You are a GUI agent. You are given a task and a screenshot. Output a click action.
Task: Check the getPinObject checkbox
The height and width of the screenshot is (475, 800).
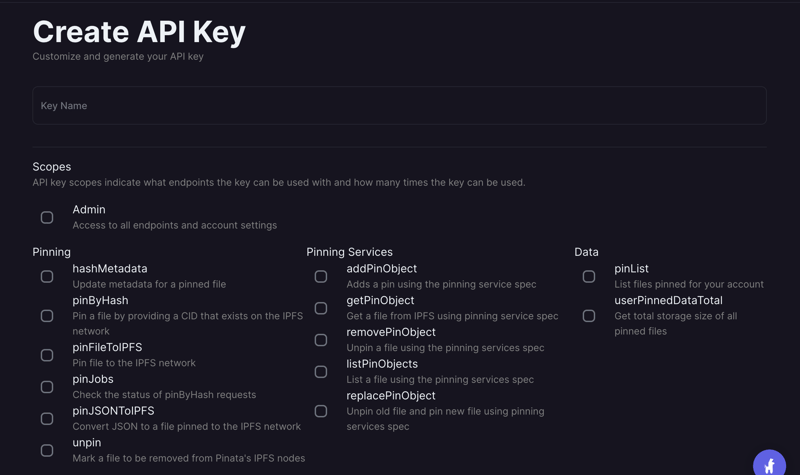tap(321, 308)
